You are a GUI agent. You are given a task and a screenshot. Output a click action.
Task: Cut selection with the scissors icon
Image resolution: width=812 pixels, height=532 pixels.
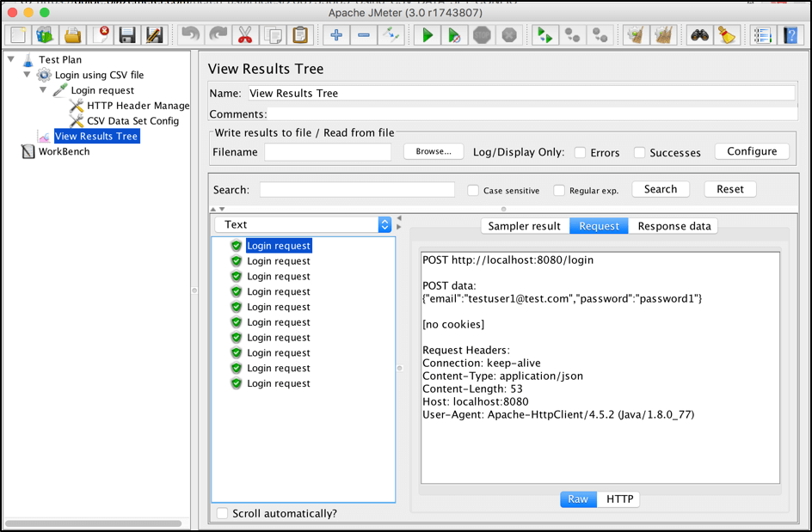(x=245, y=35)
